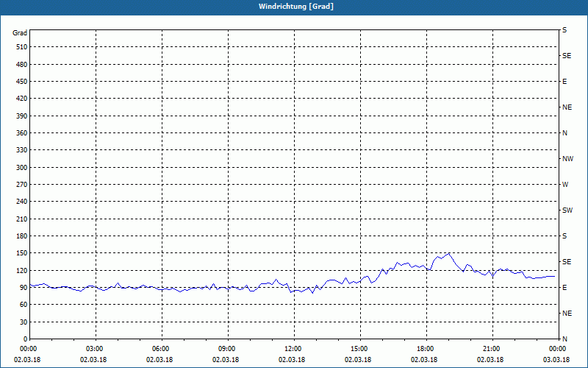
Task: Click the 300 y-axis tick label
Action: [x=22, y=168]
